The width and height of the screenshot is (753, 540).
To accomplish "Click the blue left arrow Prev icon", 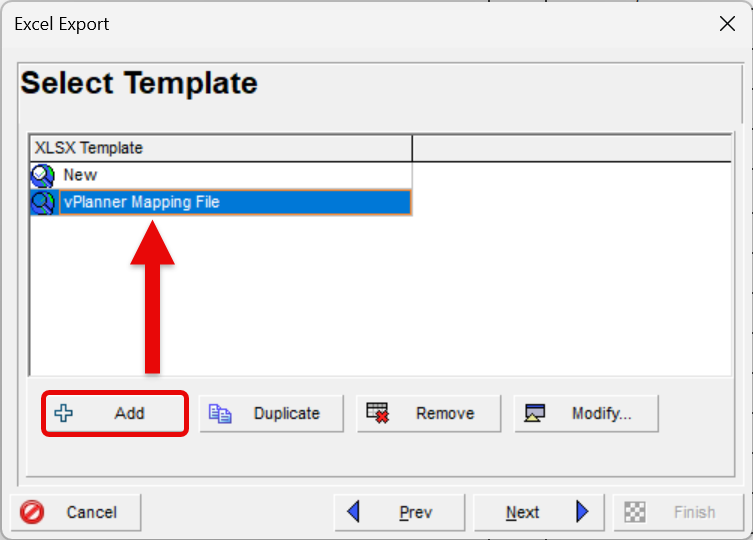I will (353, 512).
